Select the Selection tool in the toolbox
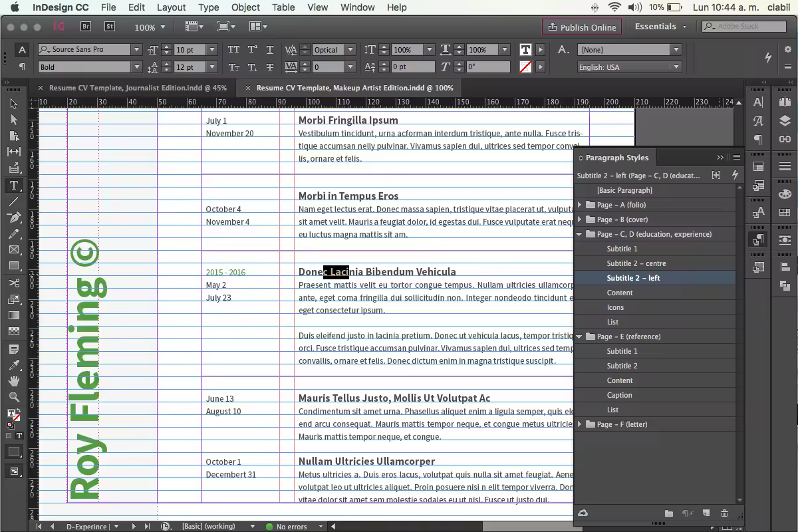Image resolution: width=798 pixels, height=532 pixels. [x=14, y=104]
